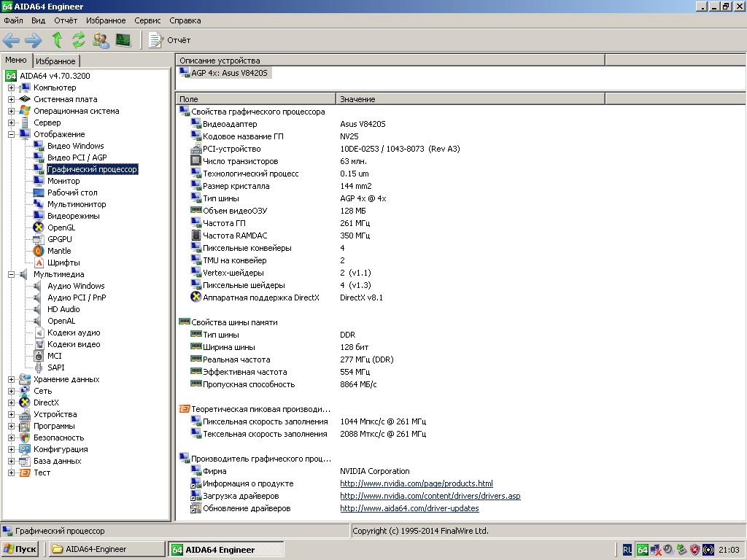The width and height of the screenshot is (747, 560).
Task: Open the Отчёт report toolbar button
Action: click(x=169, y=41)
